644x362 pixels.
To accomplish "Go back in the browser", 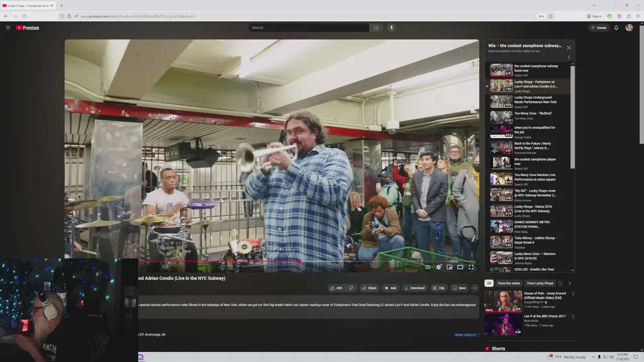I will point(6,16).
